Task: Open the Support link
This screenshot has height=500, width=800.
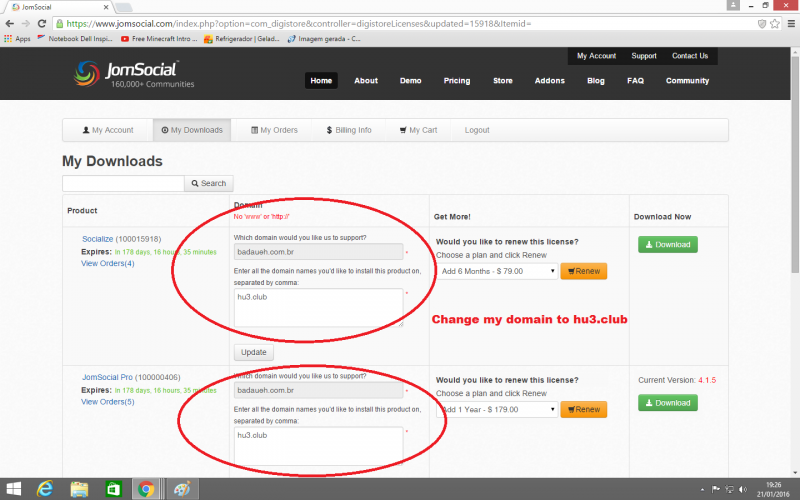Action: pyautogui.click(x=644, y=56)
